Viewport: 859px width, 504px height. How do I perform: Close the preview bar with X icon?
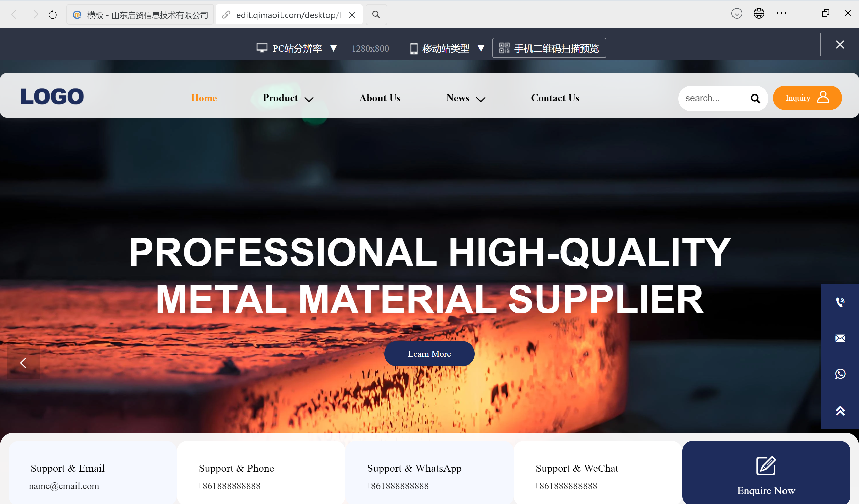pyautogui.click(x=840, y=45)
